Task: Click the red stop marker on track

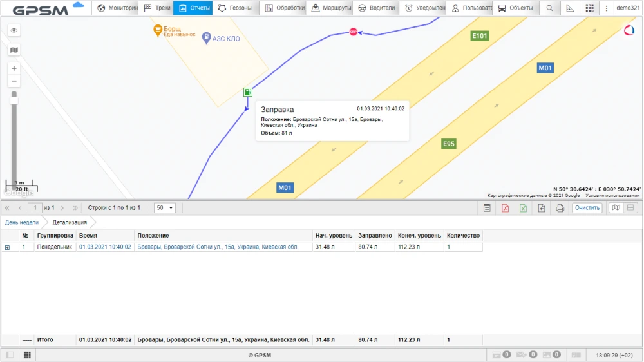Action: click(353, 32)
